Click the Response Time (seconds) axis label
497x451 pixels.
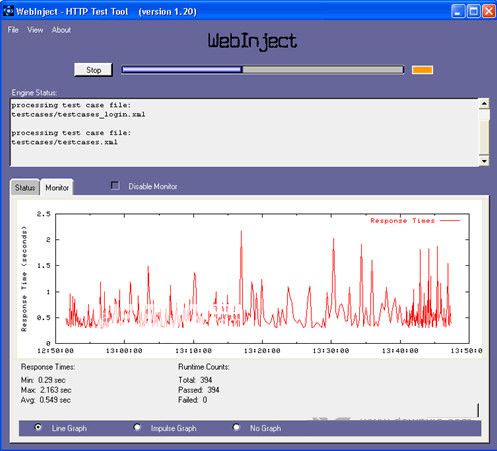[x=24, y=279]
